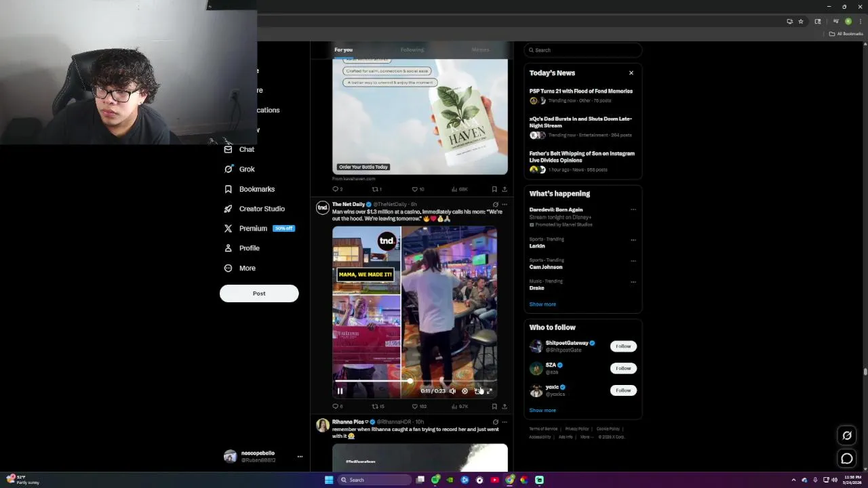Screen dimensions: 868x488
Task: Toggle picture-in-picture for the video
Action: click(x=477, y=391)
